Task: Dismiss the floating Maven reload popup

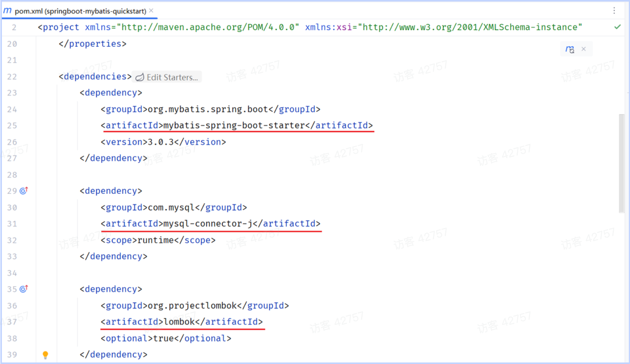Action: pos(584,49)
